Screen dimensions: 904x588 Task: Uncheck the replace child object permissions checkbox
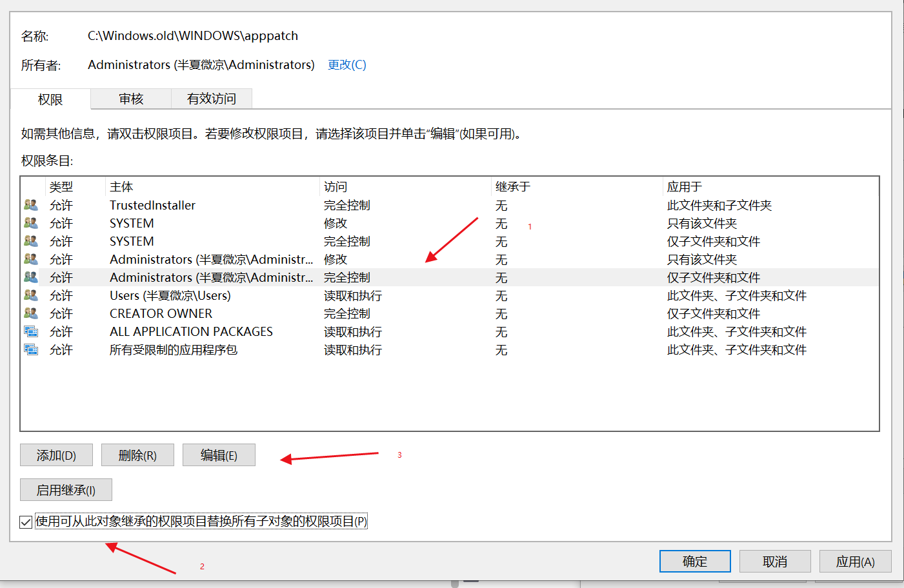(x=25, y=522)
